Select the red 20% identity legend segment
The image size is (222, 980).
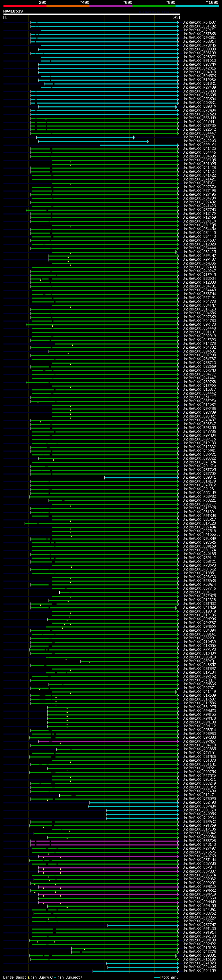click(x=25, y=6)
